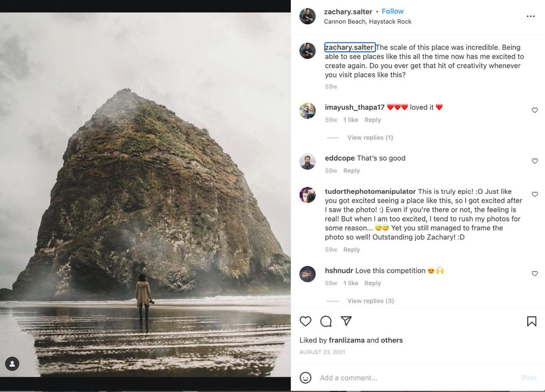Share post via paper plane icon
The height and width of the screenshot is (392, 545).
(346, 321)
